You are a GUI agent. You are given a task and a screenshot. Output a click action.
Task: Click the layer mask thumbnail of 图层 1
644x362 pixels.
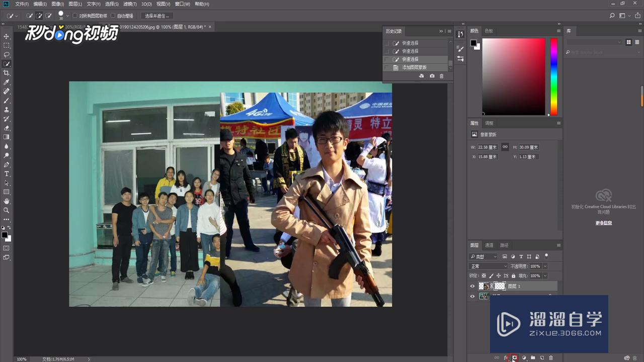500,286
